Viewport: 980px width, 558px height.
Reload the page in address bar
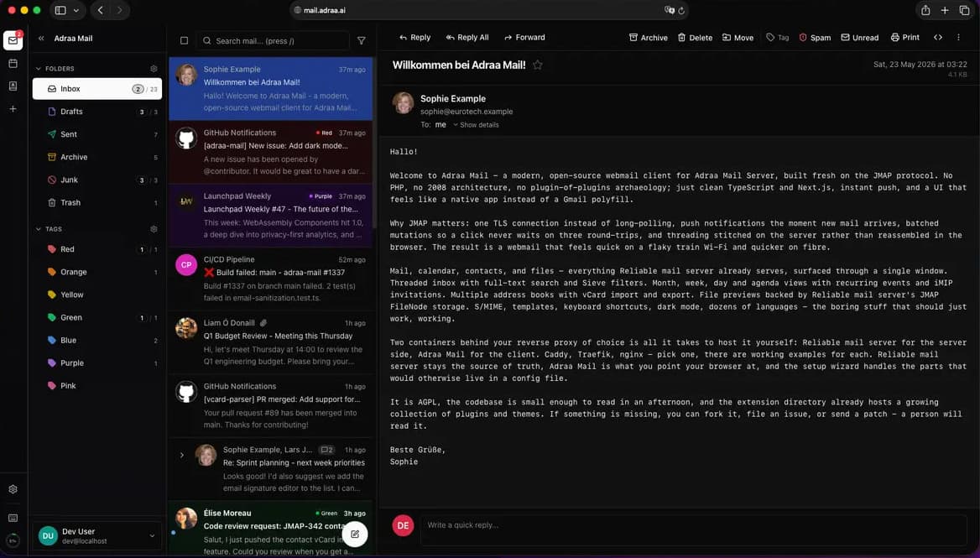[x=681, y=10]
